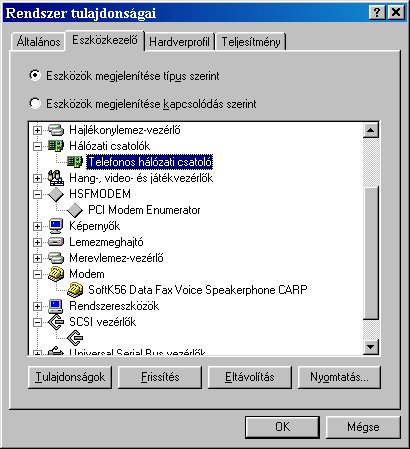Click the Eltávolítás button
The image size is (410, 449).
coord(250,377)
